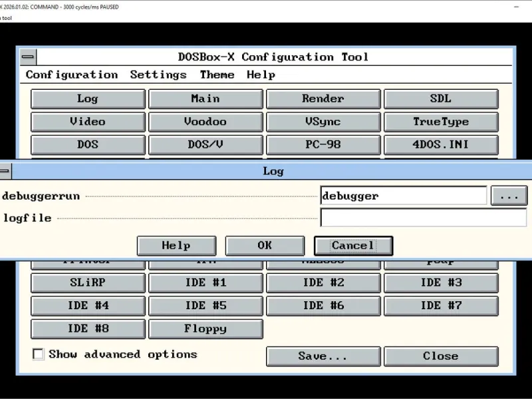Open the Main section settings
Viewport: 532px width, 399px height.
click(205, 98)
